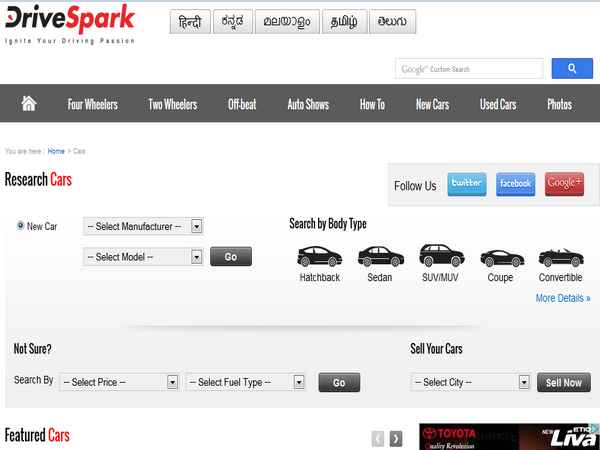Select the New Car radio button
Viewport: 600px width, 450px height.
click(x=21, y=226)
